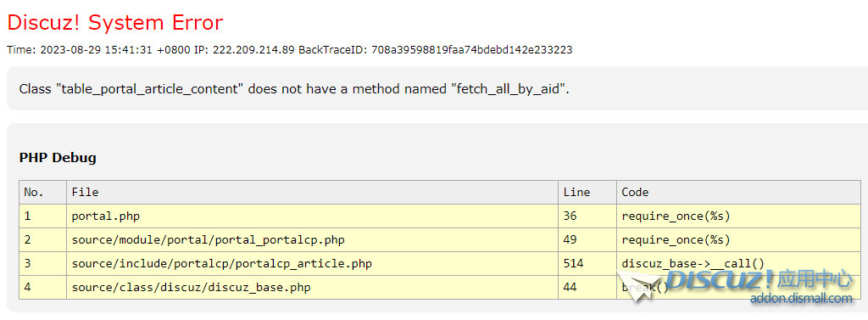Click the "discuz_base->__call()" code cell
The image size is (868, 320).
739,264
